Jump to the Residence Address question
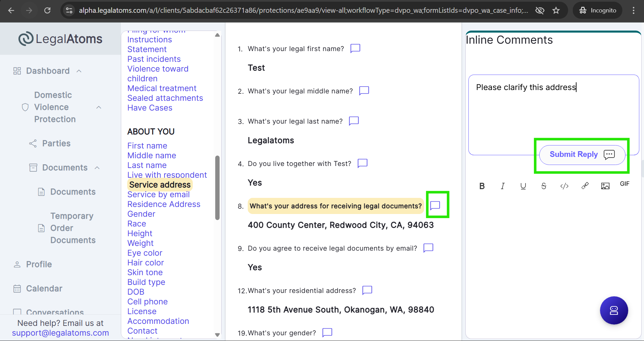The image size is (644, 341). pyautogui.click(x=164, y=204)
